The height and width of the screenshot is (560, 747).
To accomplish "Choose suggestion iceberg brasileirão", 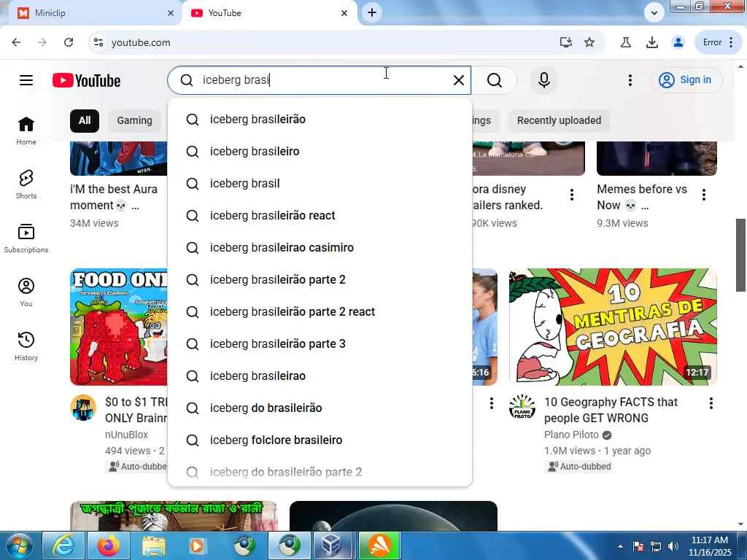I will (320, 120).
